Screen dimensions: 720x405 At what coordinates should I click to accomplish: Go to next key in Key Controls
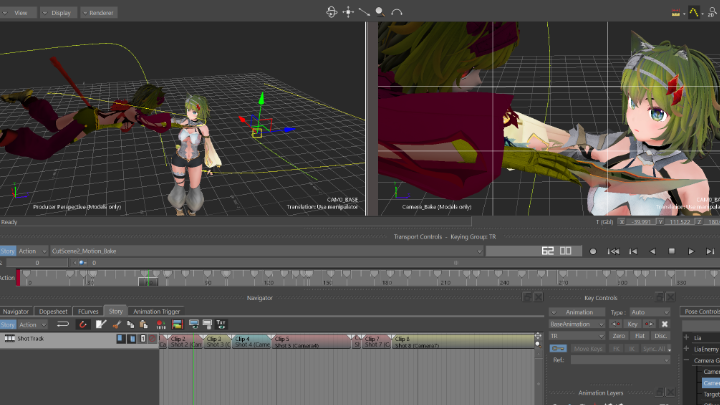tap(648, 324)
